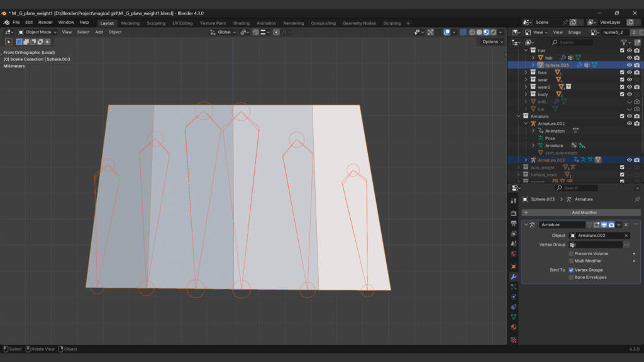This screenshot has width=644, height=362.
Task: Expand the face collection in outliner
Action: tap(526, 72)
